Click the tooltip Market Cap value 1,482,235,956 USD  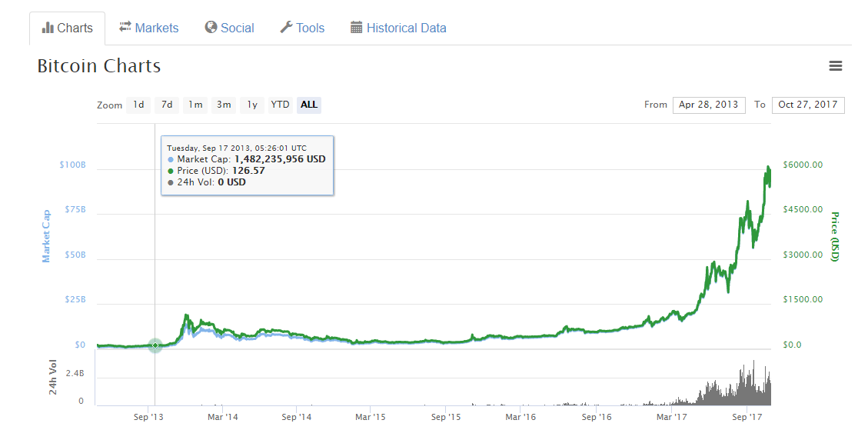[x=280, y=159]
